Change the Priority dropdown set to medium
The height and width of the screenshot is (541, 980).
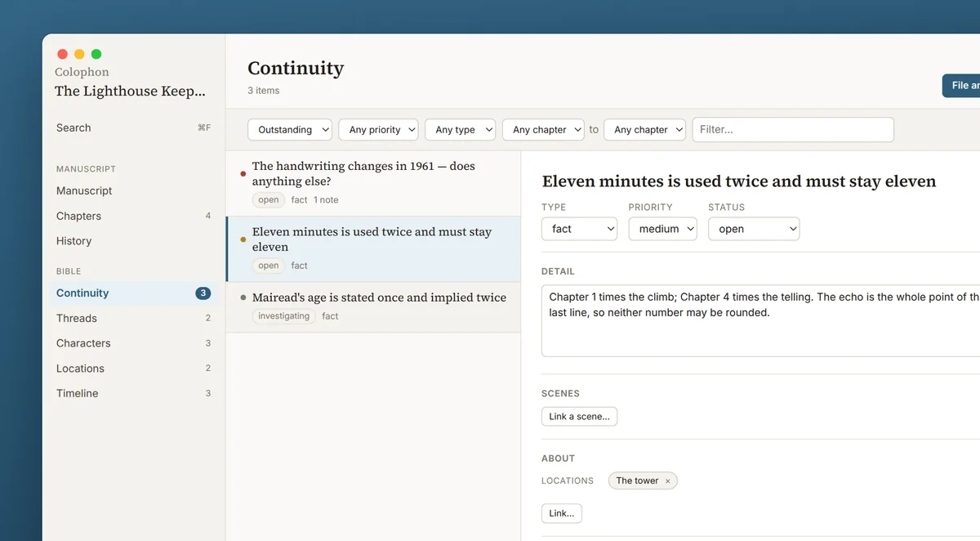(x=662, y=229)
